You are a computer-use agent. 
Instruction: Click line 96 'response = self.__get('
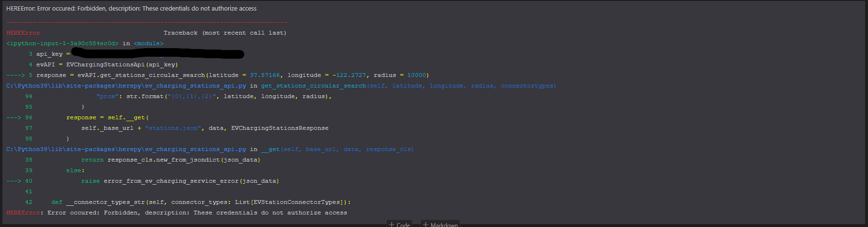[108, 117]
